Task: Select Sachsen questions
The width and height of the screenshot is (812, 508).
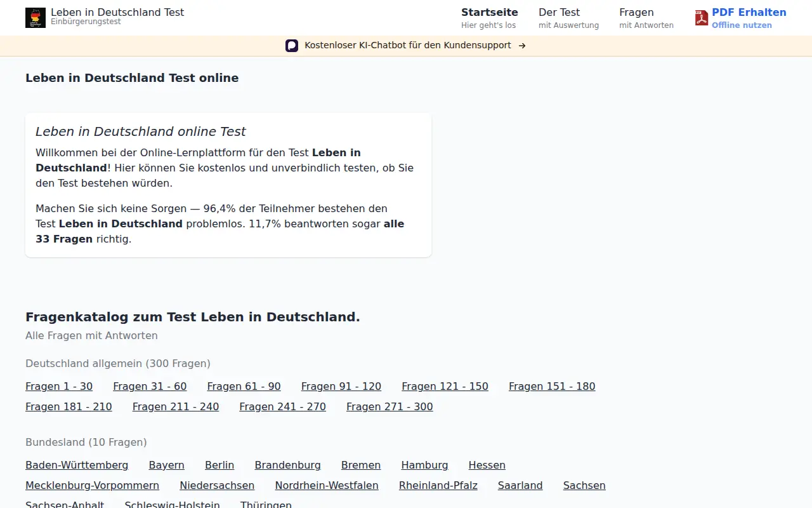Action: [x=584, y=486]
